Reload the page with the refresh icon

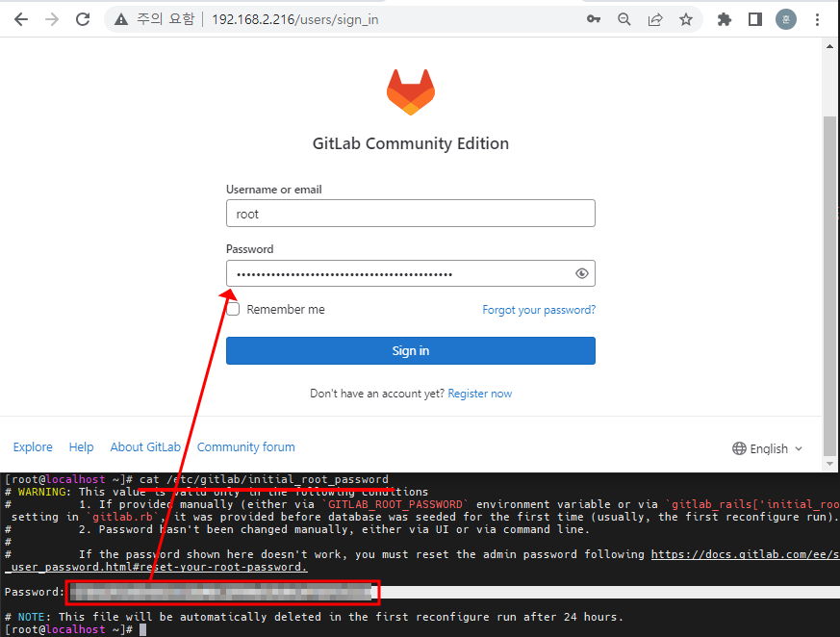coord(83,20)
